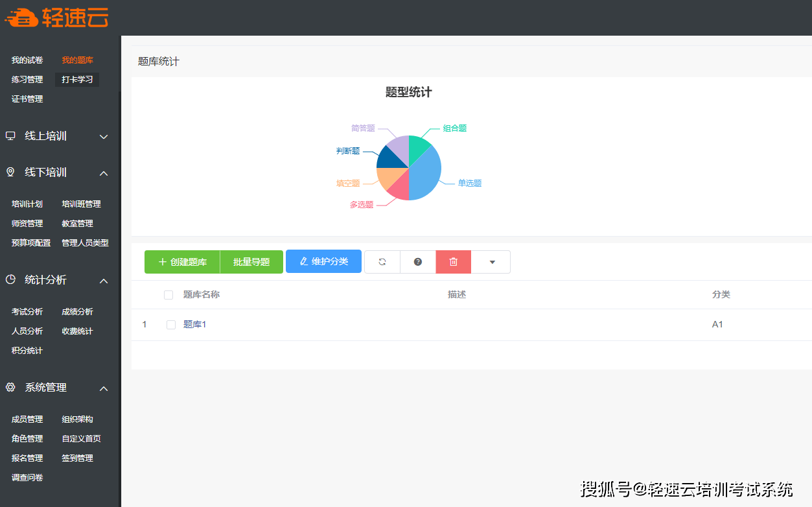This screenshot has height=507, width=812.
Task: Click the 系统管理 gear icon
Action: [x=10, y=387]
